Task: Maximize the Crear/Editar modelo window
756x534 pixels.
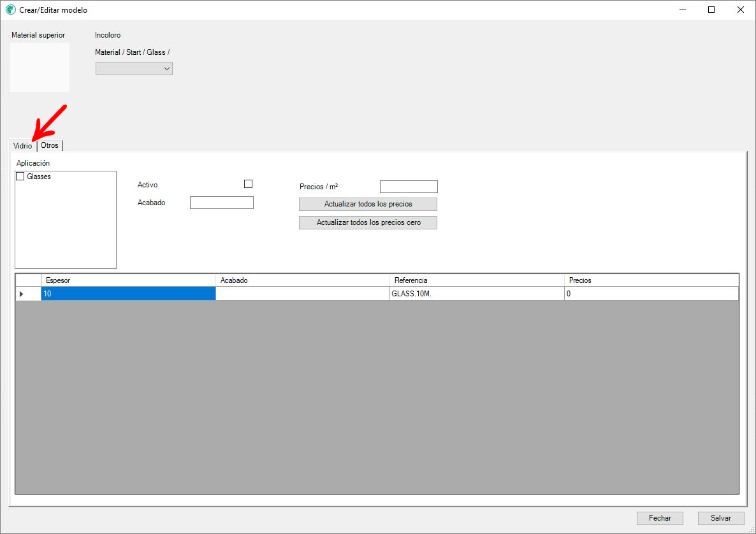Action: pos(711,10)
